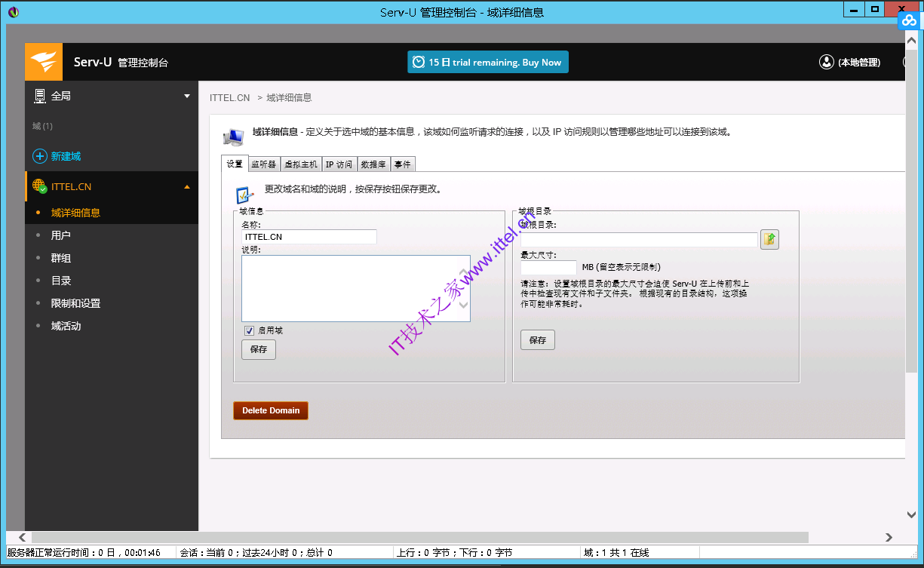The width and height of the screenshot is (924, 568).
Task: Click the trial remaining clock icon
Action: click(x=419, y=63)
